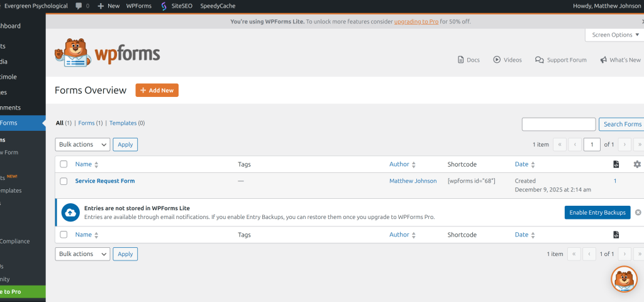Open entries count 1 link
Viewport: 644px width, 302px height.
[615, 181]
